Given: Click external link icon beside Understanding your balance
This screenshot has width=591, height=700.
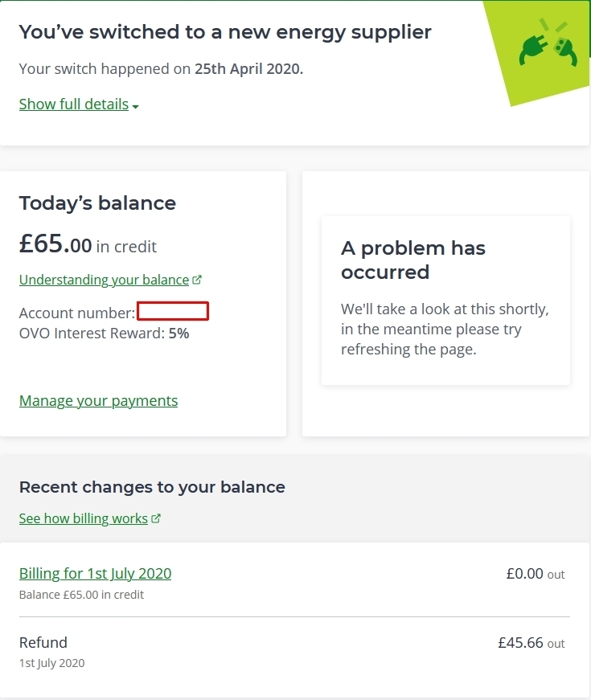Looking at the screenshot, I should (x=197, y=280).
